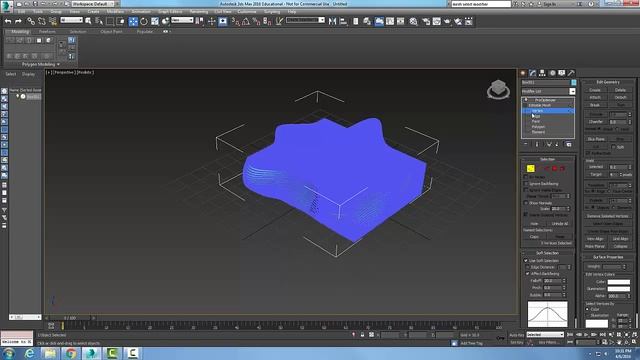640x360 pixels.
Task: Click Go to End playback icon
Action: click(602, 335)
